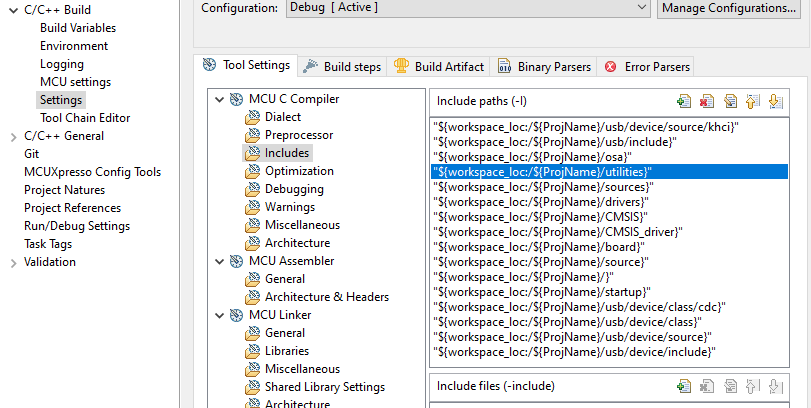Select the usb/include include path

tap(609, 142)
